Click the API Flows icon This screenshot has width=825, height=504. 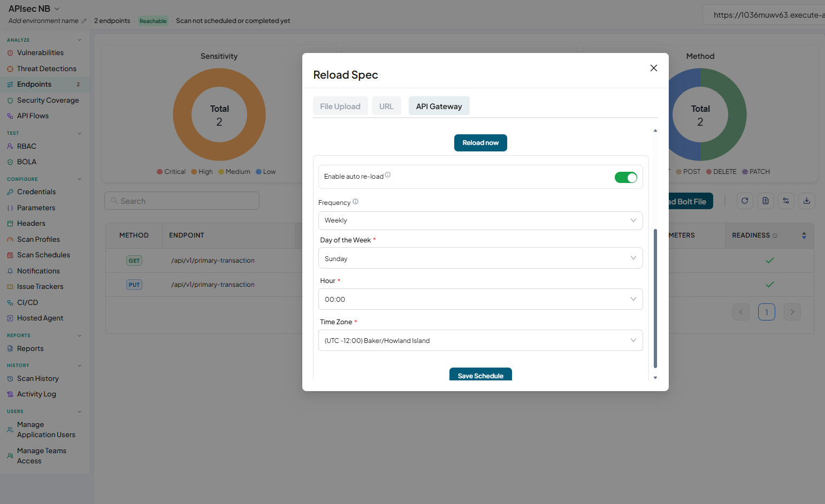(x=10, y=116)
